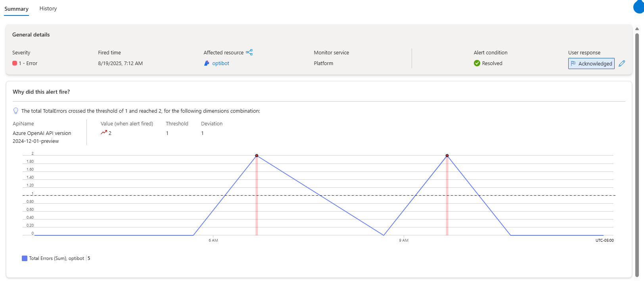Click the green Resolved check icon

(x=477, y=63)
